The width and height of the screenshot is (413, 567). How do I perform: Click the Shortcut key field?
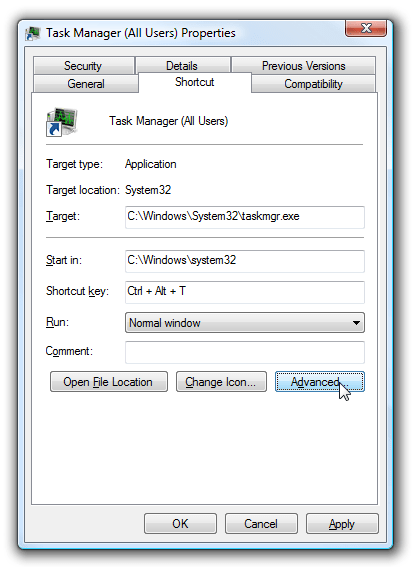click(x=245, y=292)
